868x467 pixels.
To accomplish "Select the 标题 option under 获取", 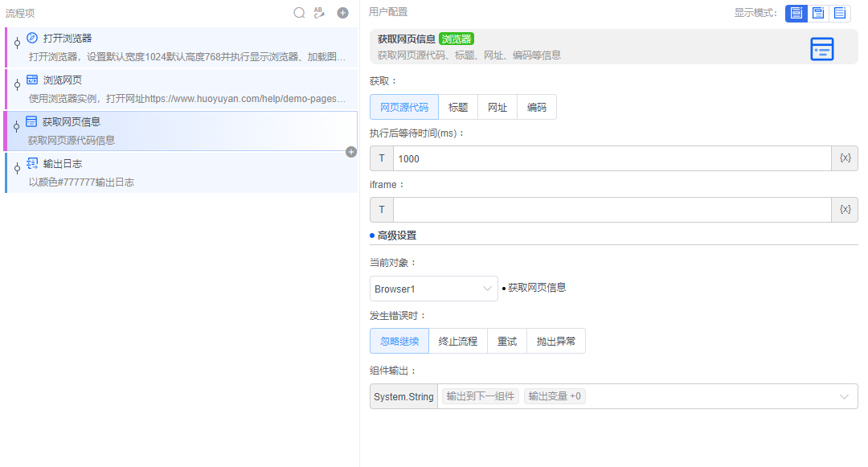I will pos(458,106).
